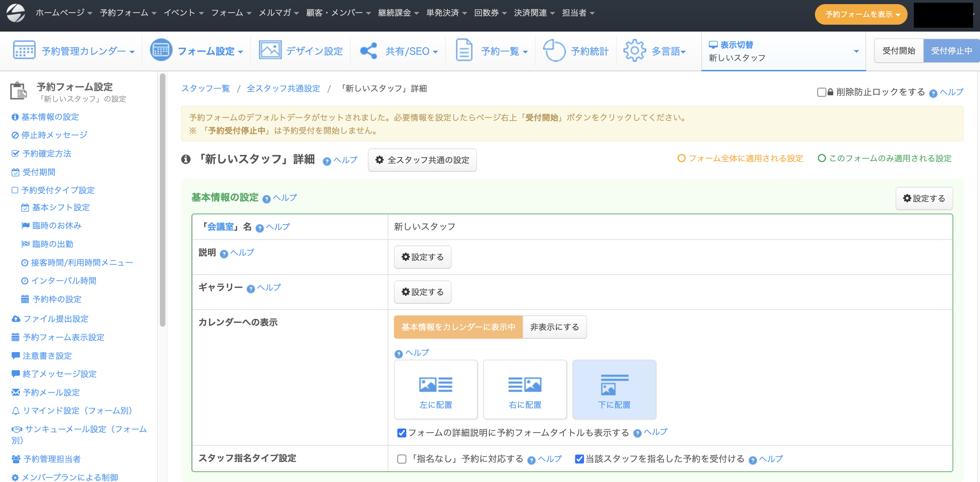Click the 予約管理カレンダー calendar icon
The height and width of the screenshot is (482, 980).
(x=24, y=50)
